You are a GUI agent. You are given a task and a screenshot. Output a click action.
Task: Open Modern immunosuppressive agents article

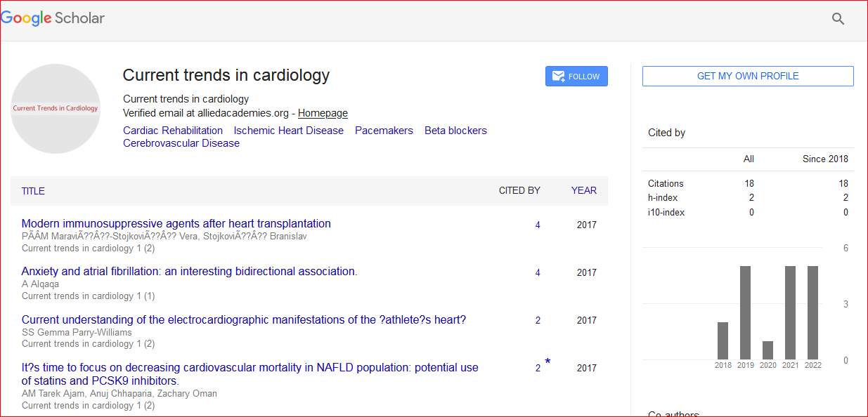click(x=176, y=224)
